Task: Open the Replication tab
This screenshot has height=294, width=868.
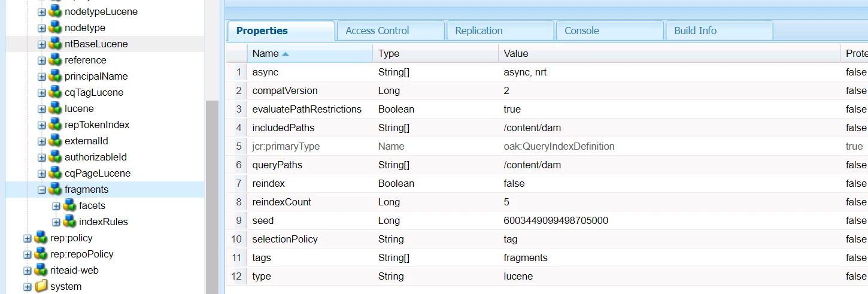Action: [x=500, y=31]
